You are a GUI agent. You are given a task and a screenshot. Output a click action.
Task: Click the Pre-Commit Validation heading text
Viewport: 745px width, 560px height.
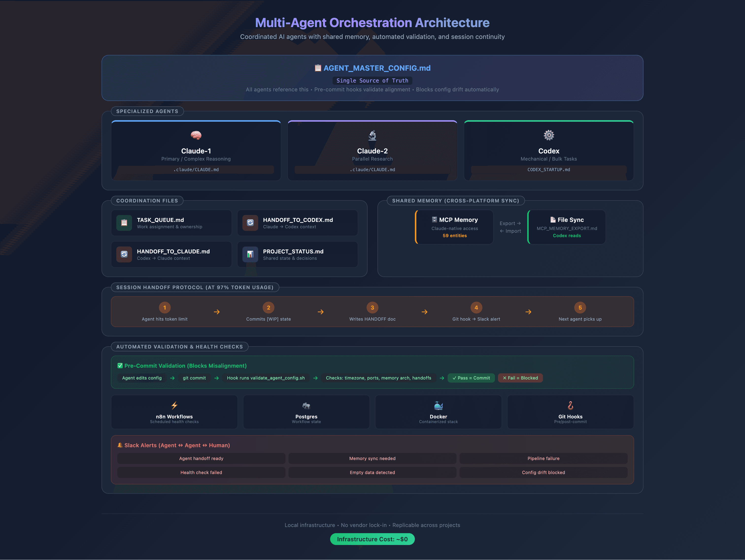coord(185,366)
